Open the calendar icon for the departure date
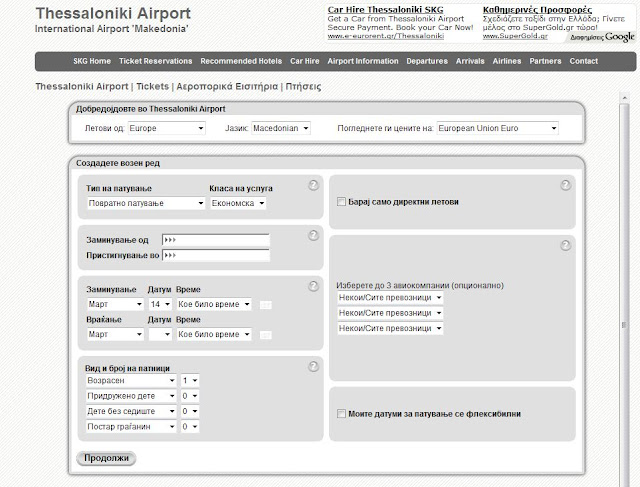The width and height of the screenshot is (640, 487). point(265,304)
